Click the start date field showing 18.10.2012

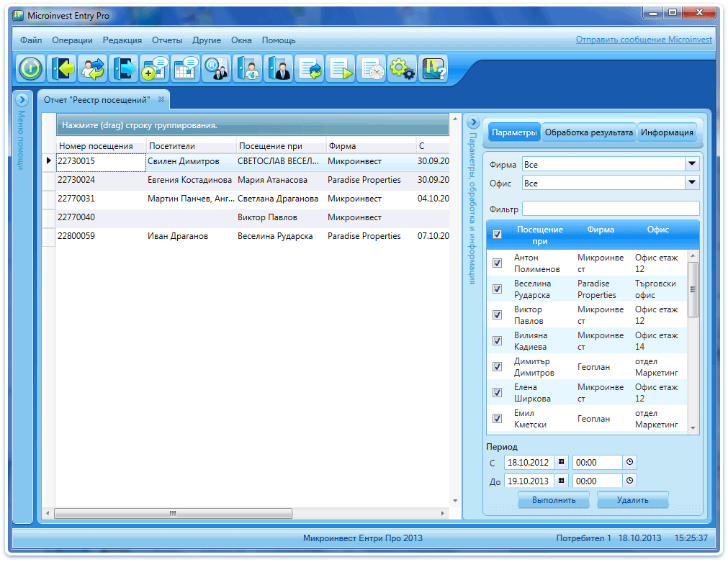[529, 462]
